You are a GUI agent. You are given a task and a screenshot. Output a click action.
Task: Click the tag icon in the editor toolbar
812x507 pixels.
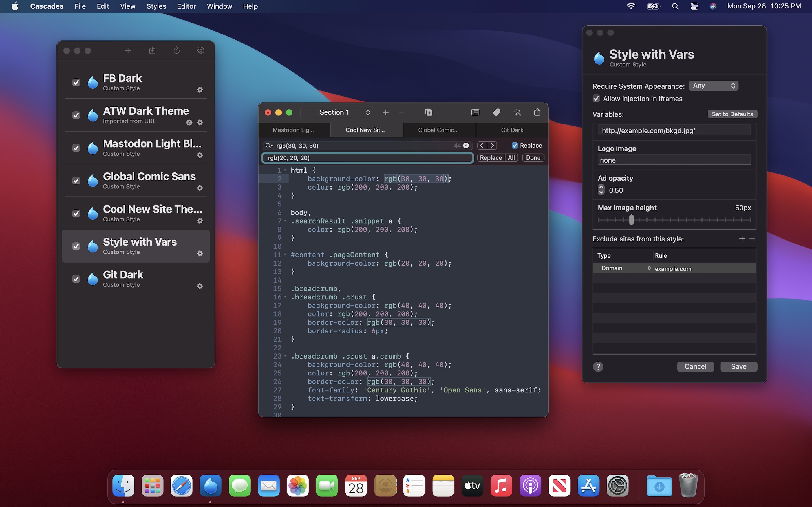coord(496,112)
